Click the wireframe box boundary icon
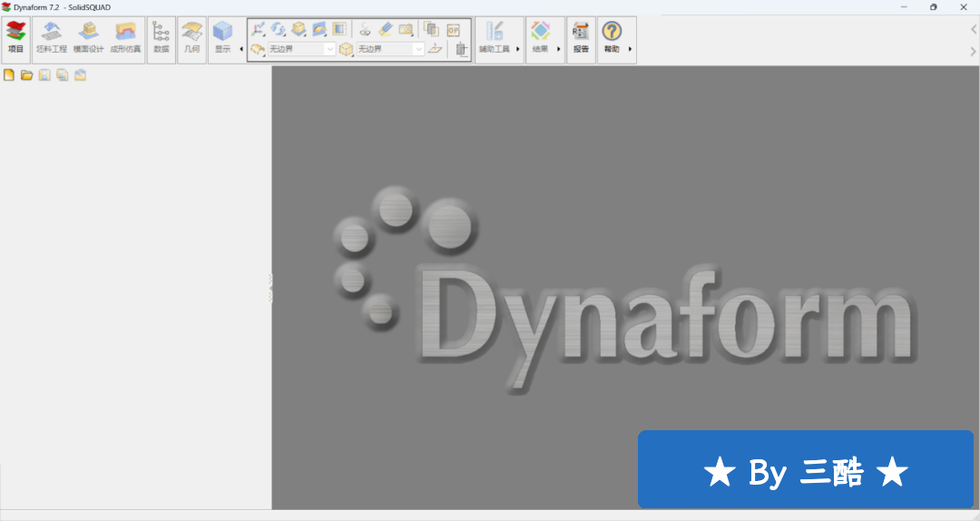980x521 pixels. pyautogui.click(x=346, y=49)
